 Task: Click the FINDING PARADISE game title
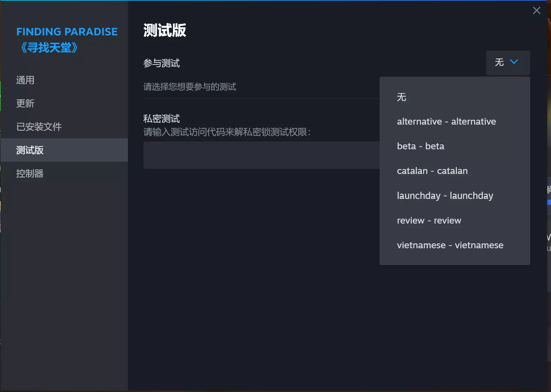tap(67, 40)
